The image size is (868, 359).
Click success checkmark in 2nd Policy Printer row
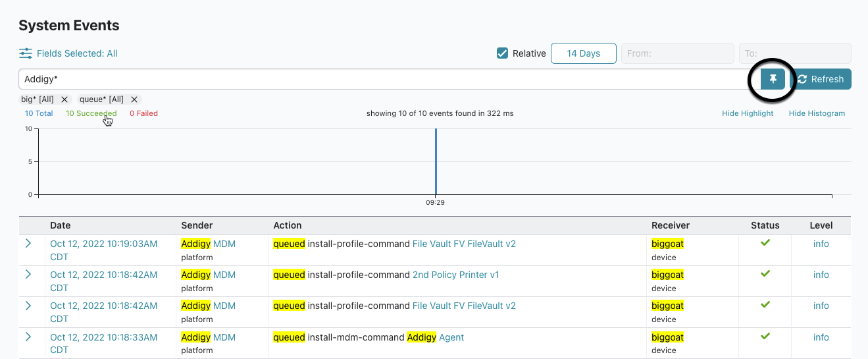765,274
